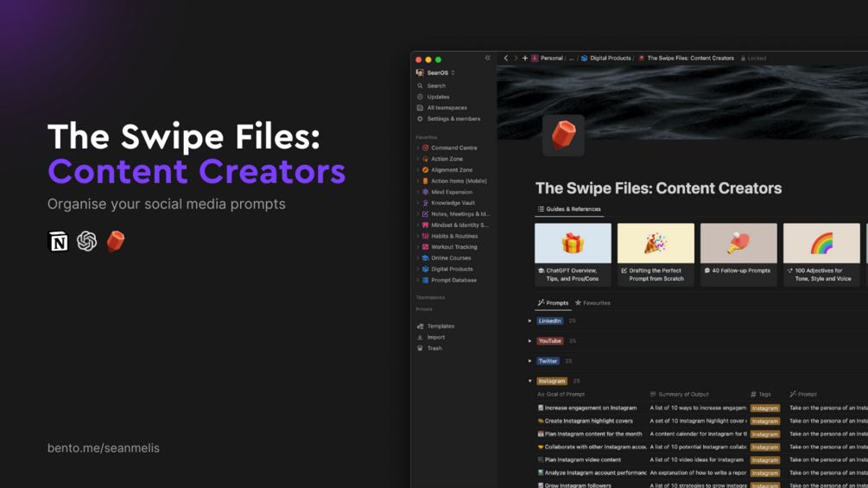Open Settings & members
Viewport: 868px width, 488px height.
(454, 119)
